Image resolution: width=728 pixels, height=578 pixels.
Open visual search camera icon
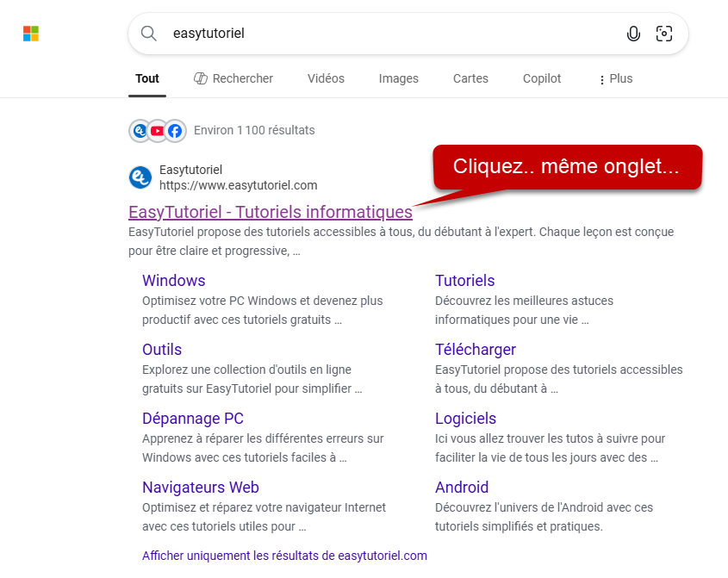tap(664, 34)
